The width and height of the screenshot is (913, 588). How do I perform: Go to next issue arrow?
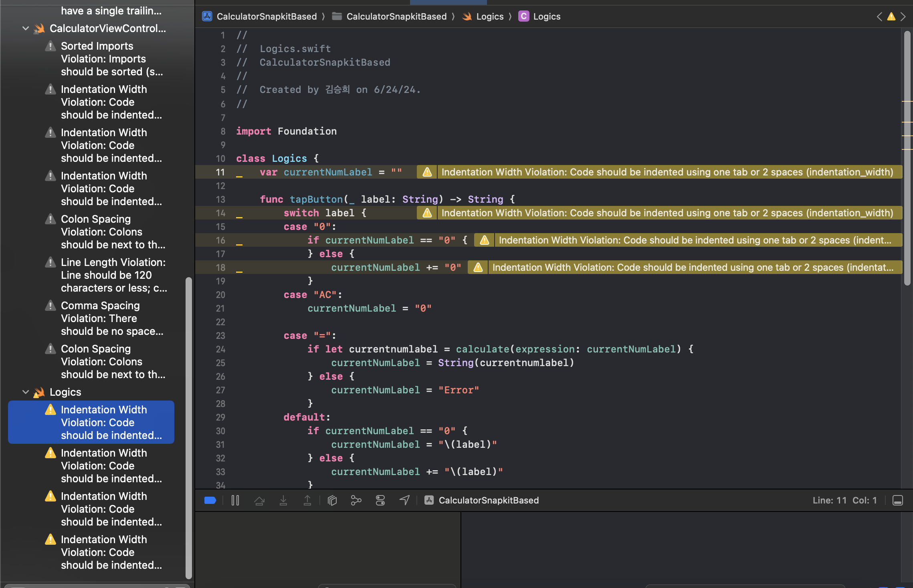903,16
